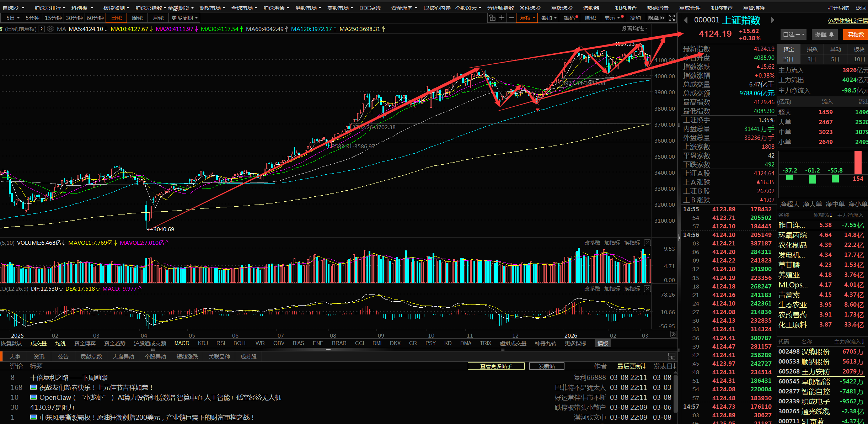Open MA indicator settings gear icon
The image size is (868, 424).
(50, 29)
